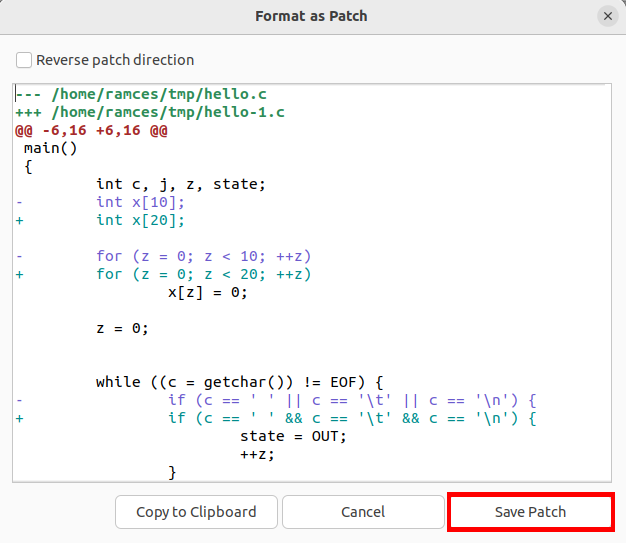626x543 pixels.
Task: Cancel the patch dialog
Action: (363, 512)
